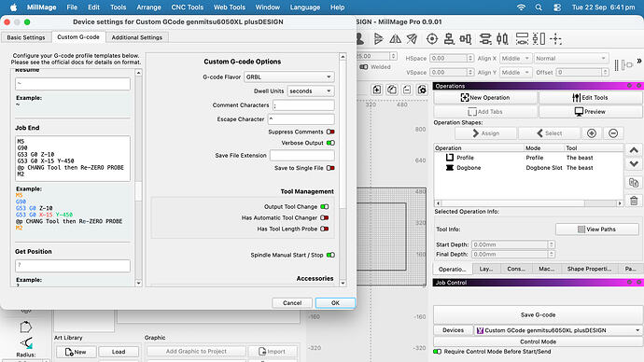The image size is (644, 362).
Task: Switch to Basic Settings tab
Action: pyautogui.click(x=26, y=37)
